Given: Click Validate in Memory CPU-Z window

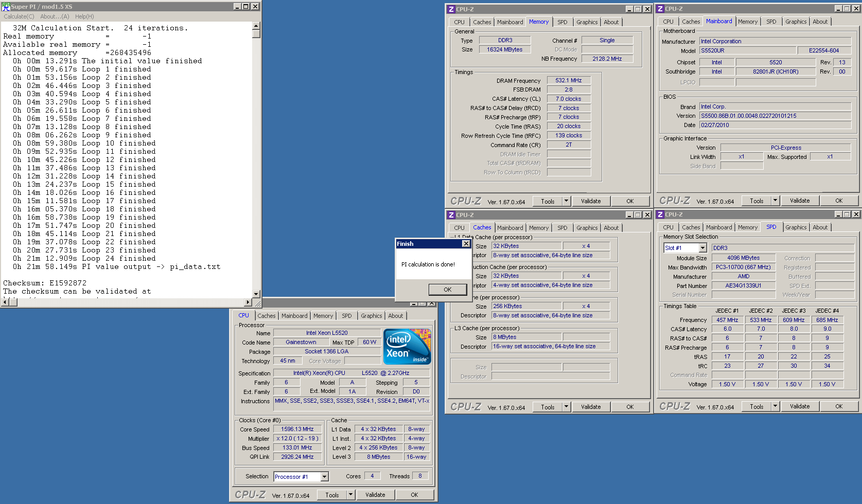Looking at the screenshot, I should coord(591,201).
